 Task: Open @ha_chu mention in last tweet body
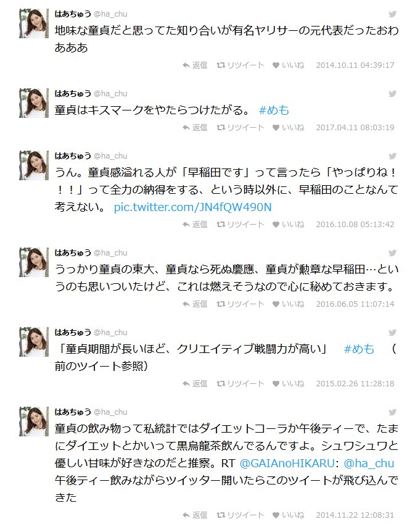(369, 463)
